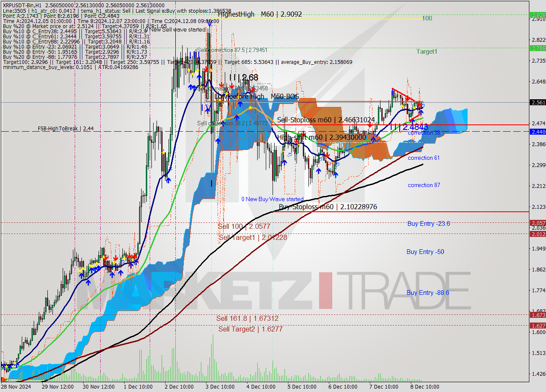
Task: Click the 'correction 87' label
Action: 424,185
